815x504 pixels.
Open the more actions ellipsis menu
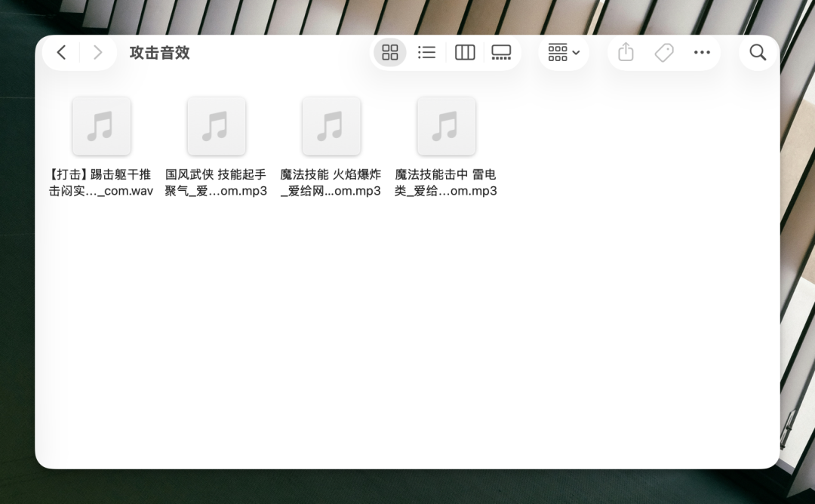coord(702,53)
